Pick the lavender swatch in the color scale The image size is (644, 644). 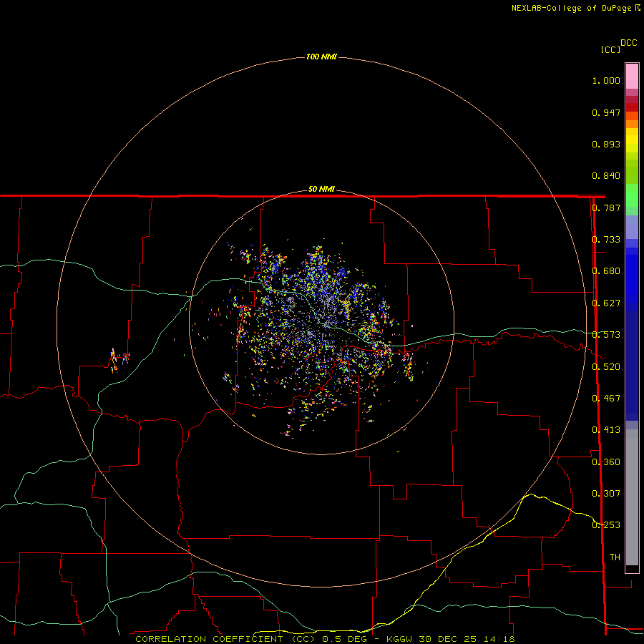click(632, 227)
